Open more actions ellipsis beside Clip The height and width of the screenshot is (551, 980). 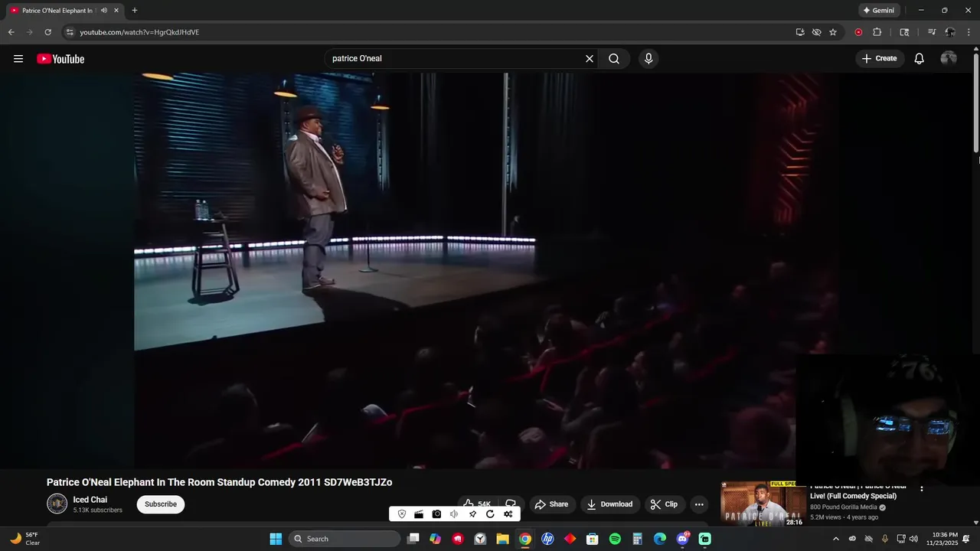pyautogui.click(x=699, y=504)
